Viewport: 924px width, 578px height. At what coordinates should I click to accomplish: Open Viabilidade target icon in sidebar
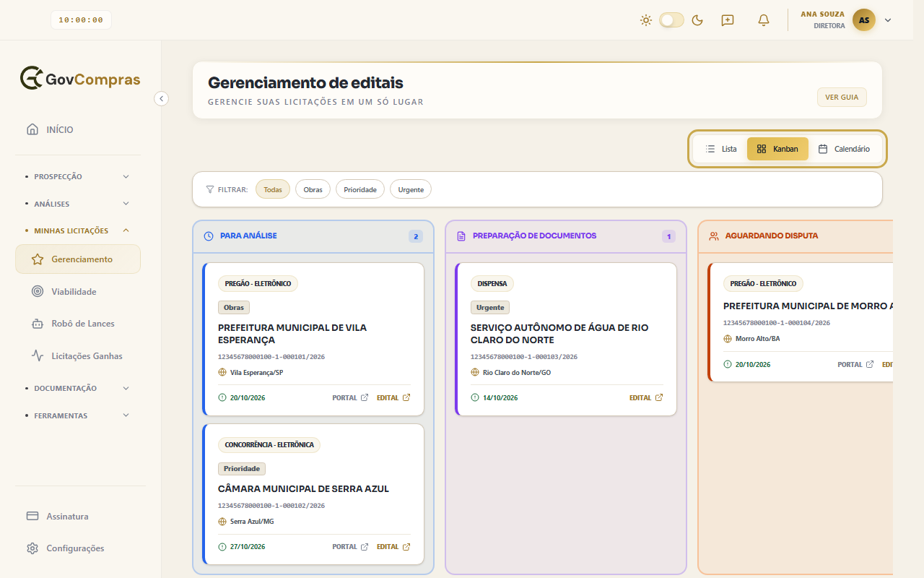[x=38, y=291]
